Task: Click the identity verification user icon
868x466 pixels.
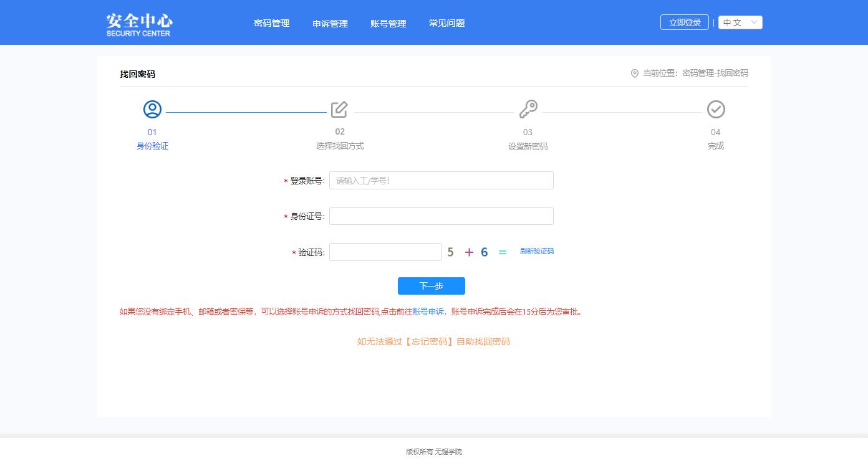Action: (x=152, y=110)
